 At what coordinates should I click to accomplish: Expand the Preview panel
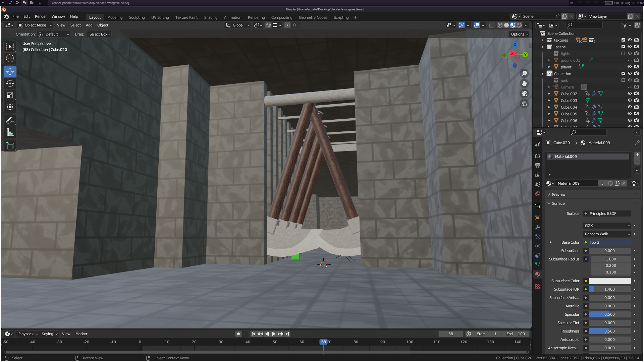click(558, 194)
